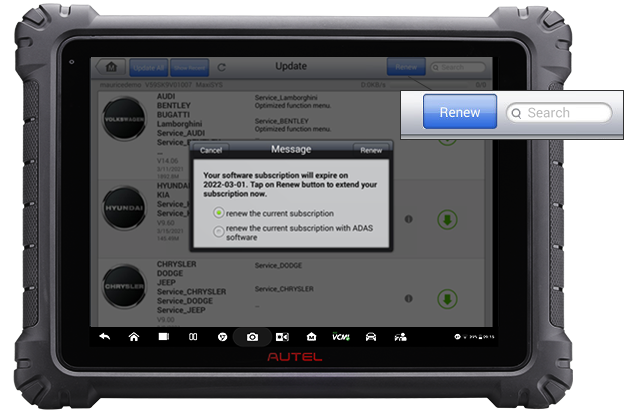
Task: Click Cancel in the Message dialog
Action: pos(211,150)
